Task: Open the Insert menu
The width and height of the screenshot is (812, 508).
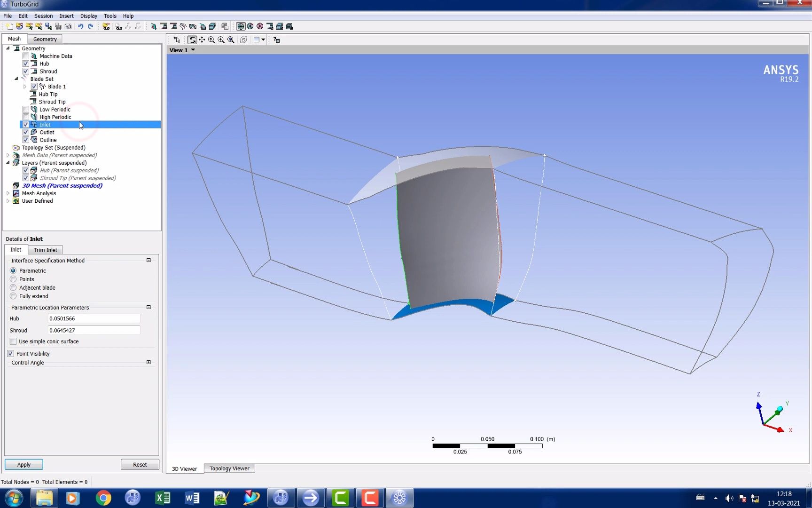Action: coord(66,16)
